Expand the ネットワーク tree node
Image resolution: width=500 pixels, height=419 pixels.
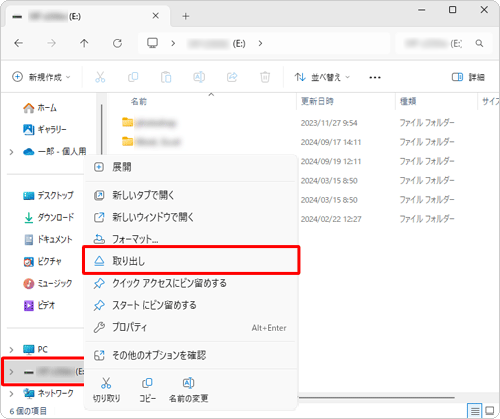(x=12, y=394)
